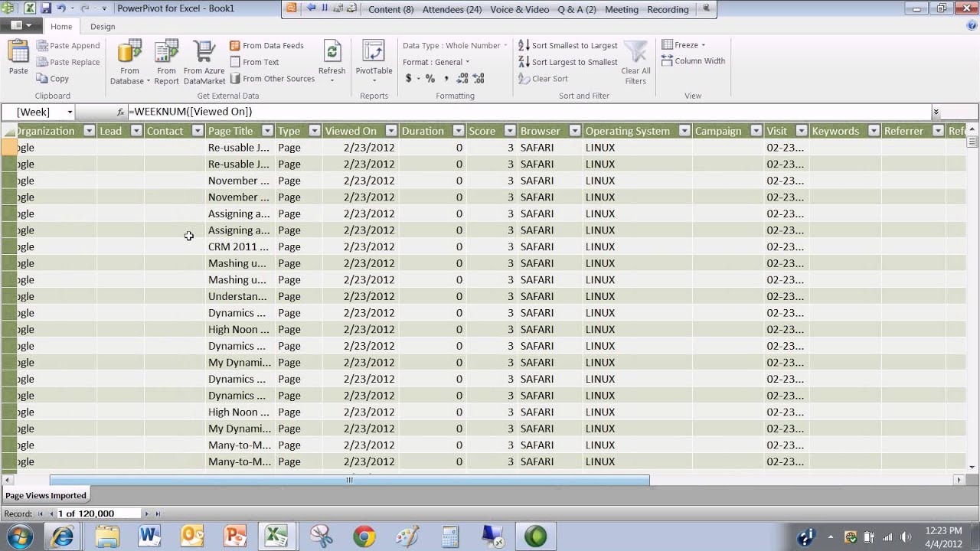Apply thousands separator comma format
Screen dimensions: 980x551
446,78
